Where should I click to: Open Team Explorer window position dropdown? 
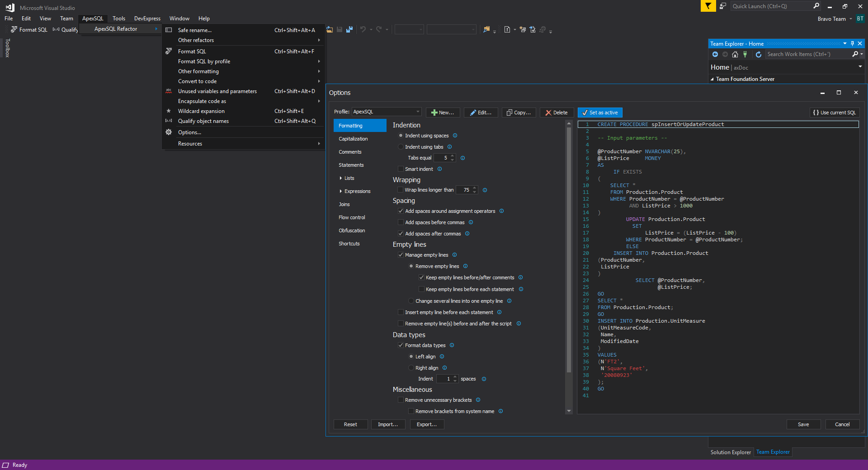[x=845, y=43]
